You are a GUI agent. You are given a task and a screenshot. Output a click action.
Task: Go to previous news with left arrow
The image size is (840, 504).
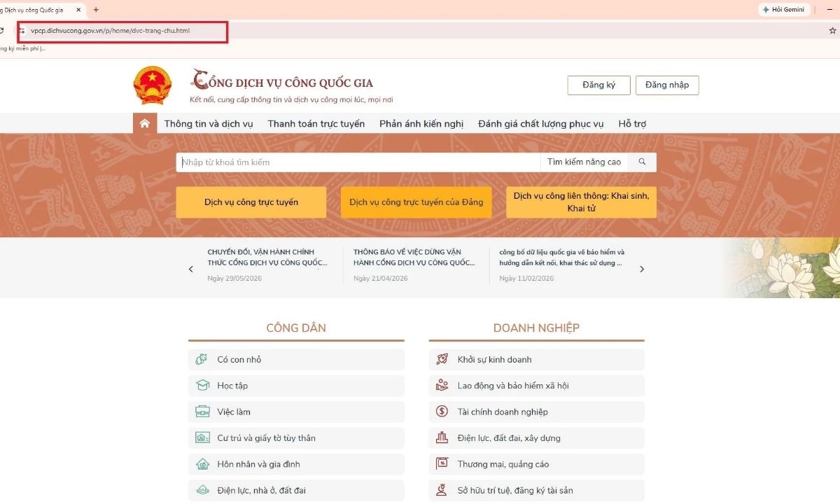pos(190,269)
